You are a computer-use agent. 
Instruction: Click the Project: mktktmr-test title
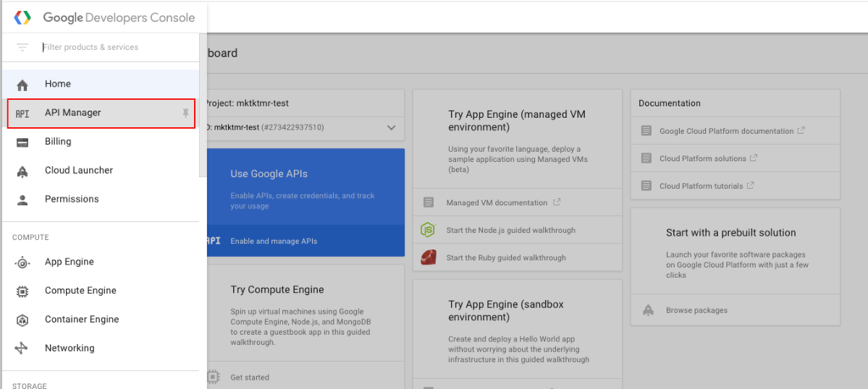247,103
